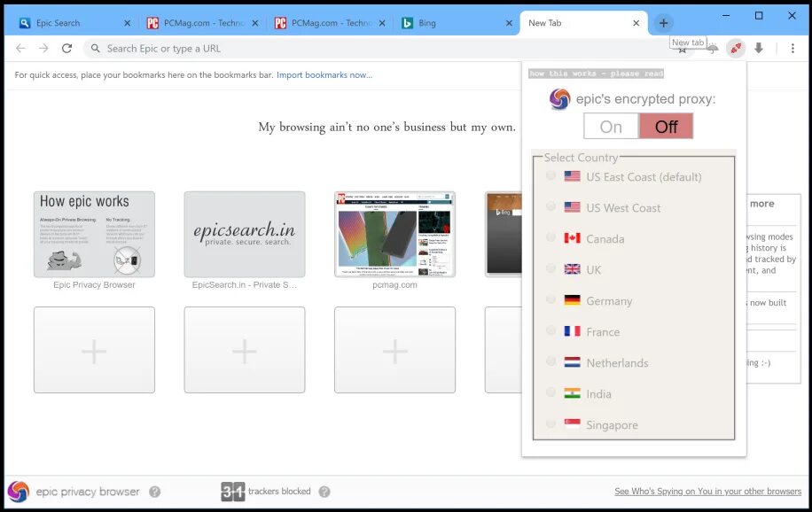Image resolution: width=812 pixels, height=512 pixels.
Task: Click the 'more' text in right panel
Action: tap(761, 204)
